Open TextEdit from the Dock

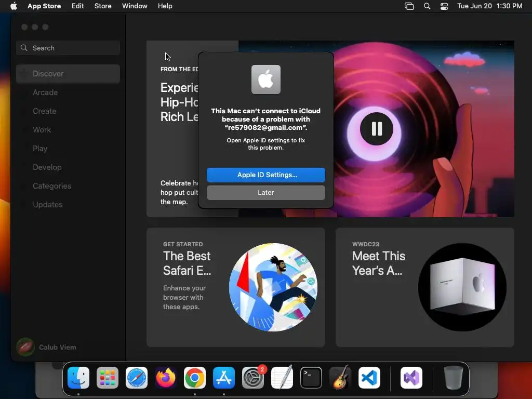point(282,378)
